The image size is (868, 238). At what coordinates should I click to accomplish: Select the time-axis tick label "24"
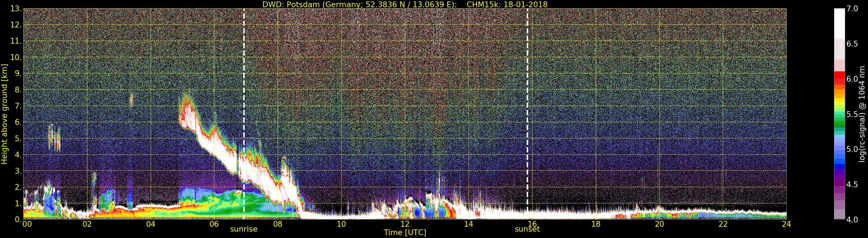click(x=786, y=224)
